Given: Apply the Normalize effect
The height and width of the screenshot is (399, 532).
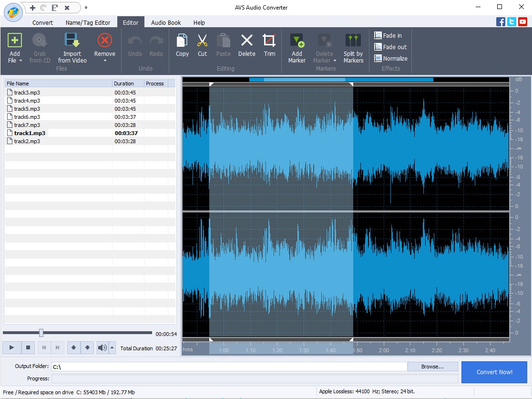Looking at the screenshot, I should (391, 58).
